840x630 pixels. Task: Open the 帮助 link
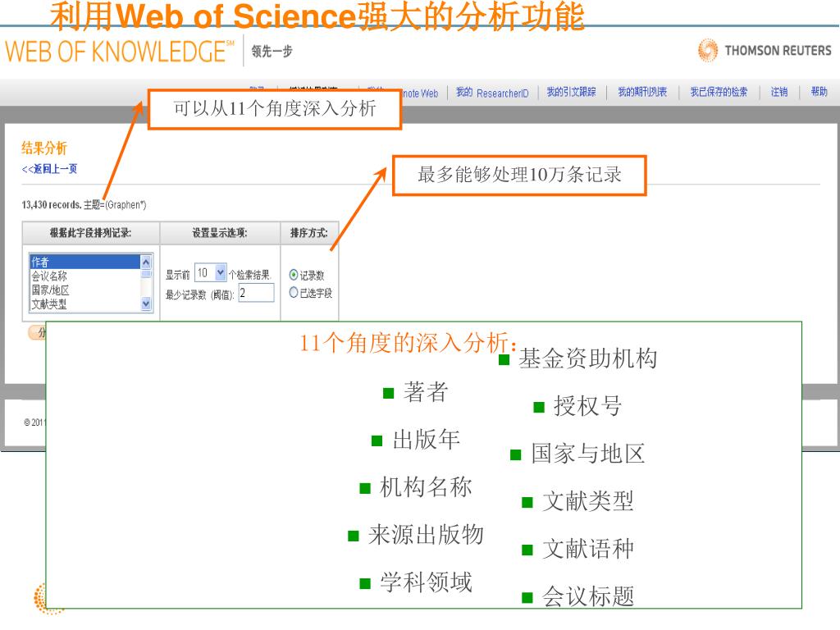819,92
